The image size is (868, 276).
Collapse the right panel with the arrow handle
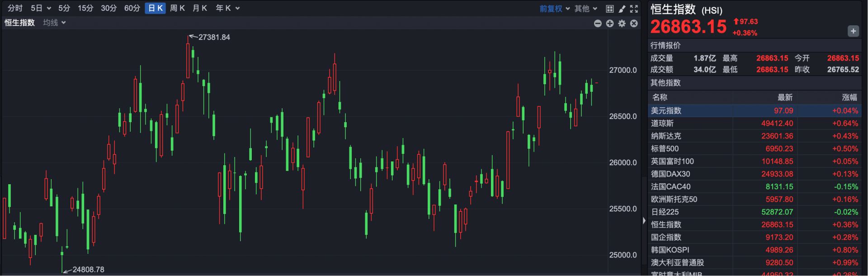(644, 221)
